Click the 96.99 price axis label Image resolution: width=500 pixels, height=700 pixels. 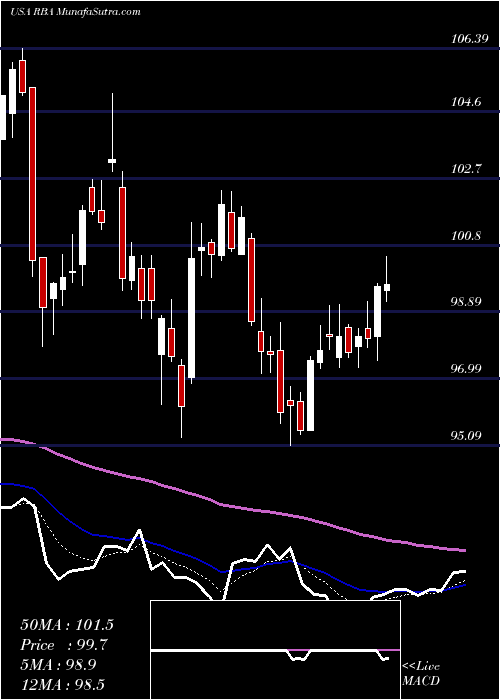[468, 369]
